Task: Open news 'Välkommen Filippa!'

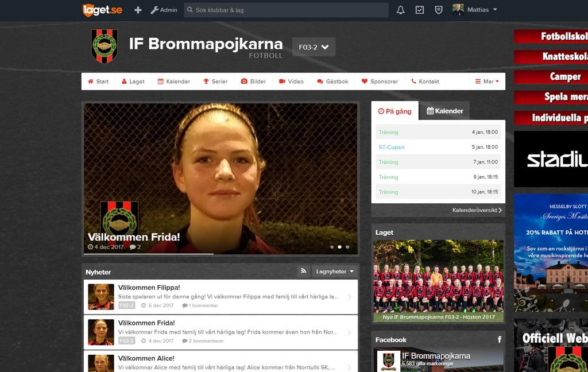Action: 149,288
